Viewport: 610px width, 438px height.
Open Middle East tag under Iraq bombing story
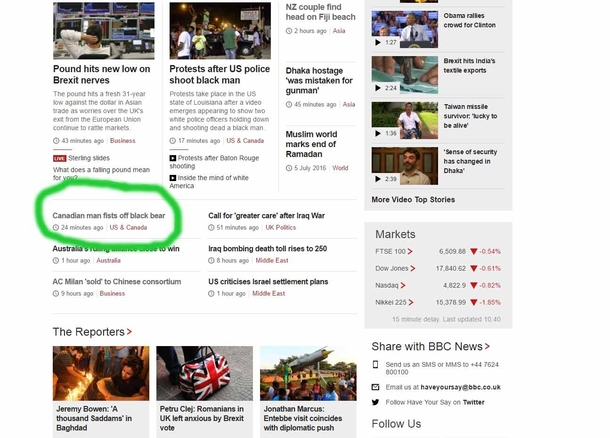click(x=272, y=261)
